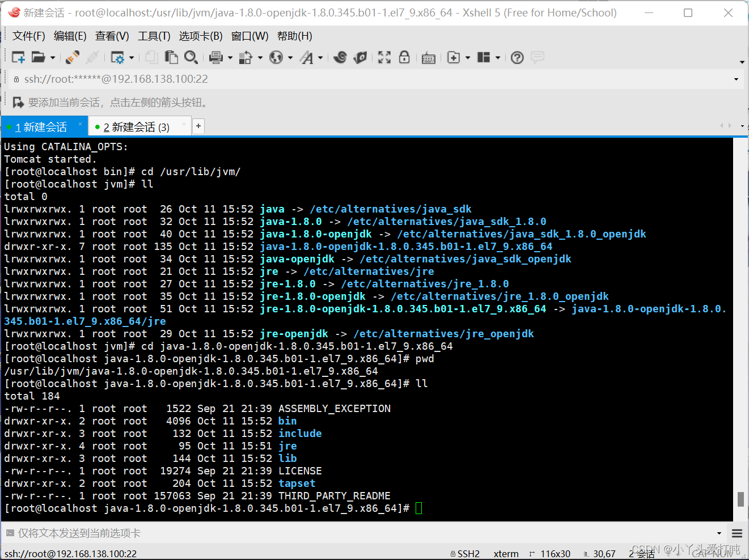Click the Copy toolbar icon
749x560 pixels.
click(x=151, y=57)
